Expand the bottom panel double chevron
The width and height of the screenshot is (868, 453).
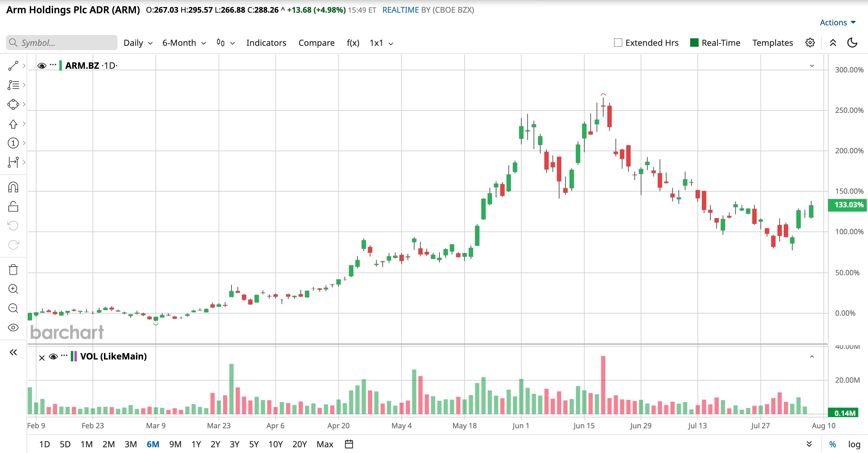[809, 444]
